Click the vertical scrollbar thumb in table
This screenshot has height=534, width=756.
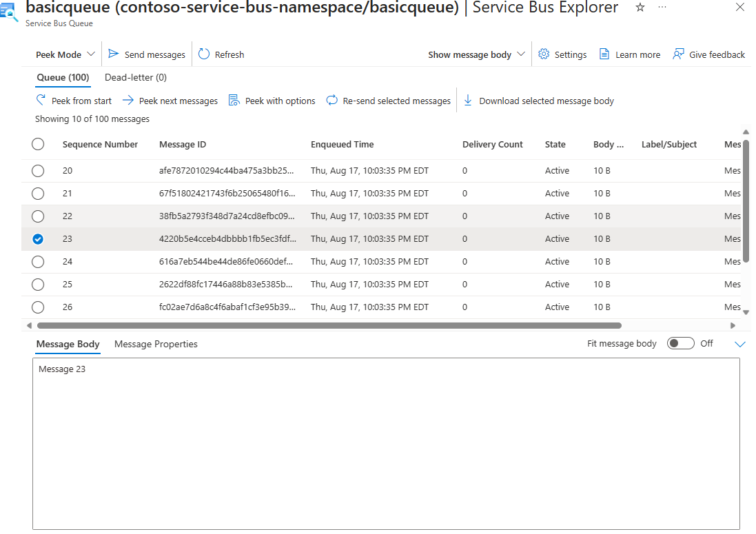click(x=746, y=201)
